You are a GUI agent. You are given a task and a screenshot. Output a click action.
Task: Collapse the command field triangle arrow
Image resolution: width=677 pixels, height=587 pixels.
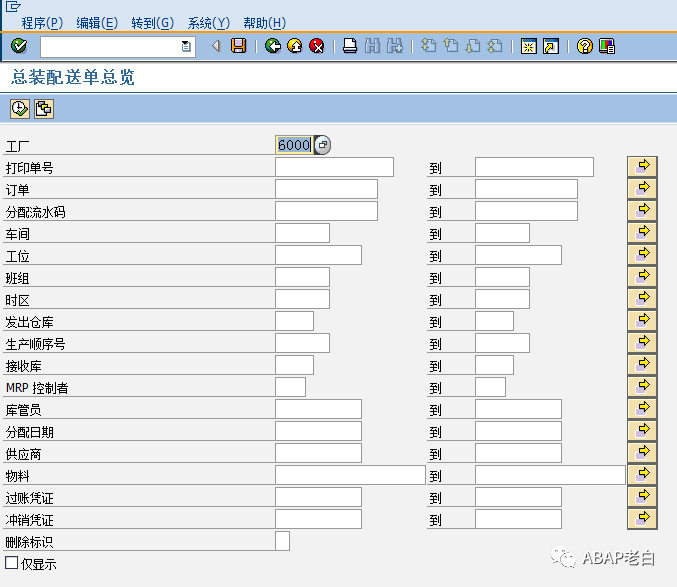point(216,46)
